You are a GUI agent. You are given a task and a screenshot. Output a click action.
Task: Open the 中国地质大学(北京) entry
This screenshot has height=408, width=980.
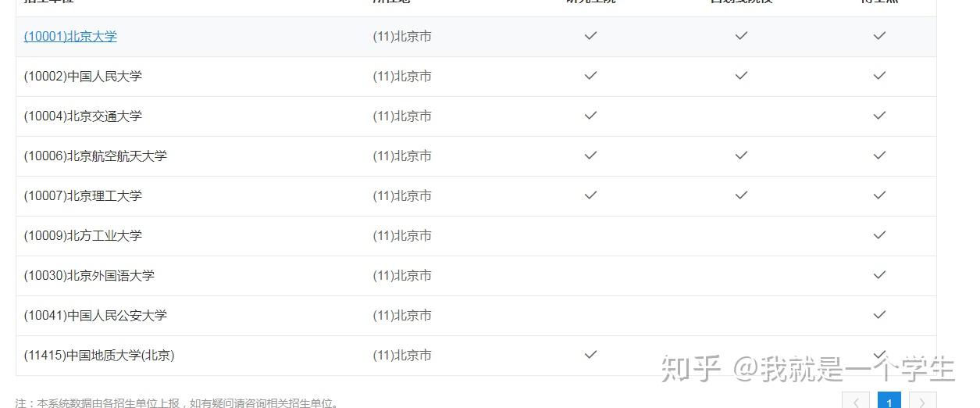click(x=99, y=356)
